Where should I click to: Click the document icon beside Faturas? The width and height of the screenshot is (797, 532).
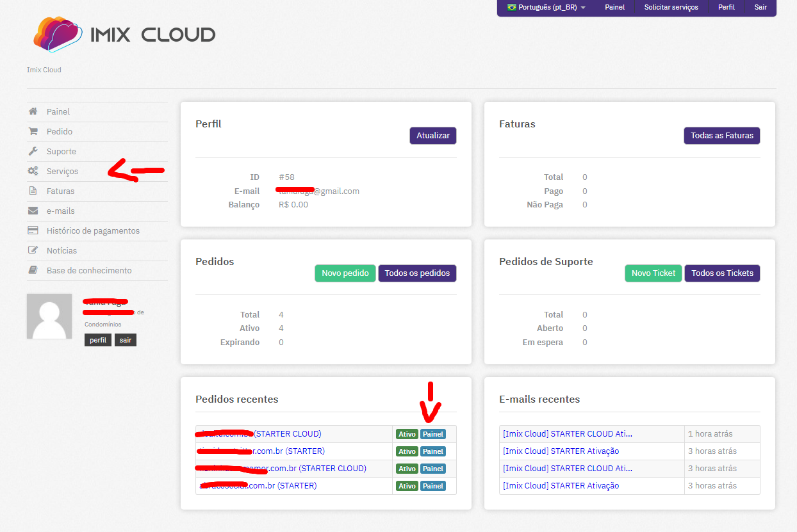[33, 191]
